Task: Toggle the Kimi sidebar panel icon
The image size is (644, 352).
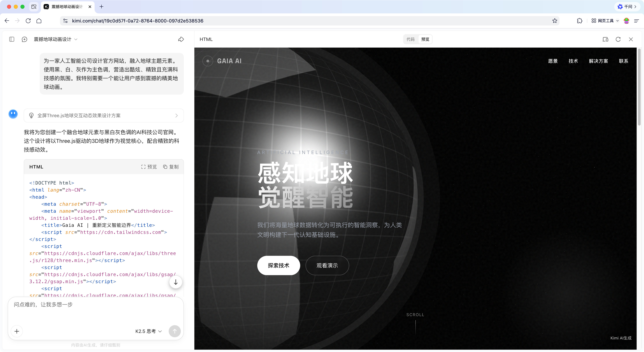Action: click(12, 39)
